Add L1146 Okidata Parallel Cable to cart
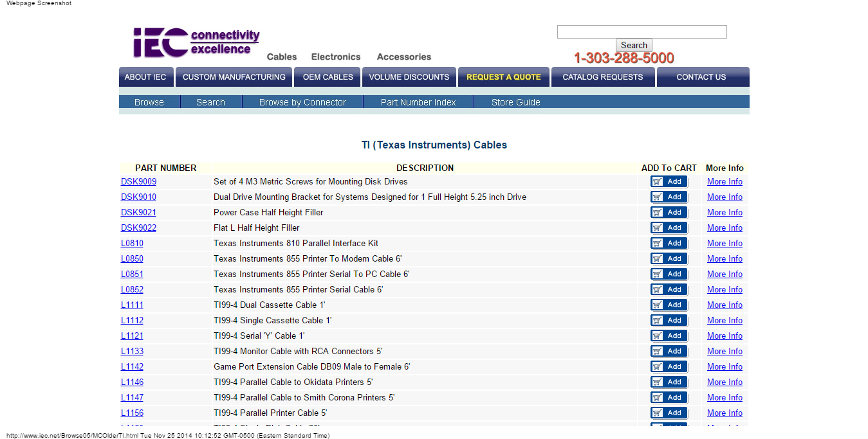The width and height of the screenshot is (868, 439). pos(669,382)
